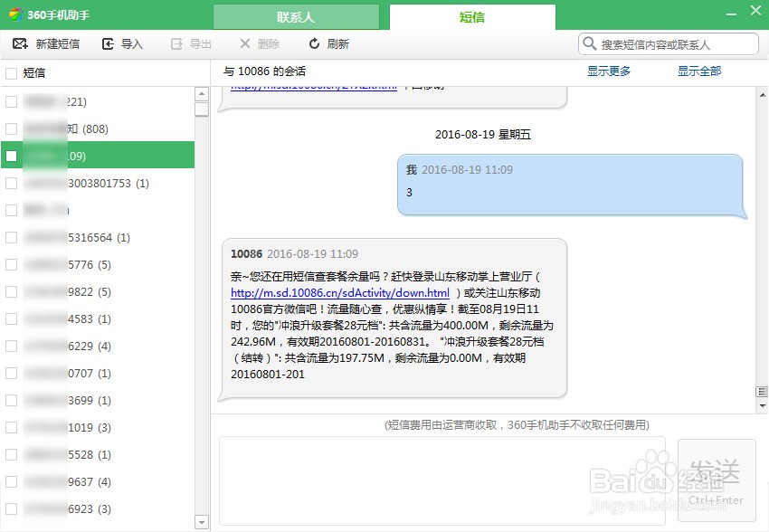The image size is (769, 532).
Task: Check the box for 4583 (1) conversation
Action: tap(11, 318)
